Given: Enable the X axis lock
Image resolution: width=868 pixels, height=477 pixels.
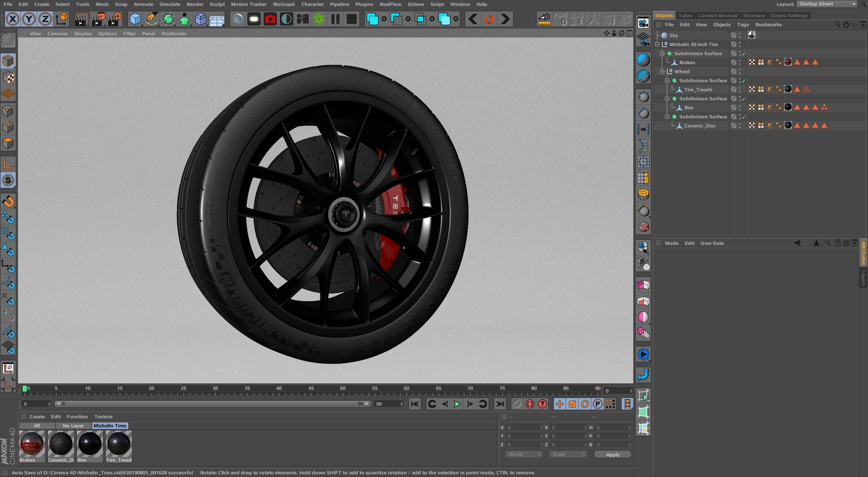Looking at the screenshot, I should (x=13, y=19).
